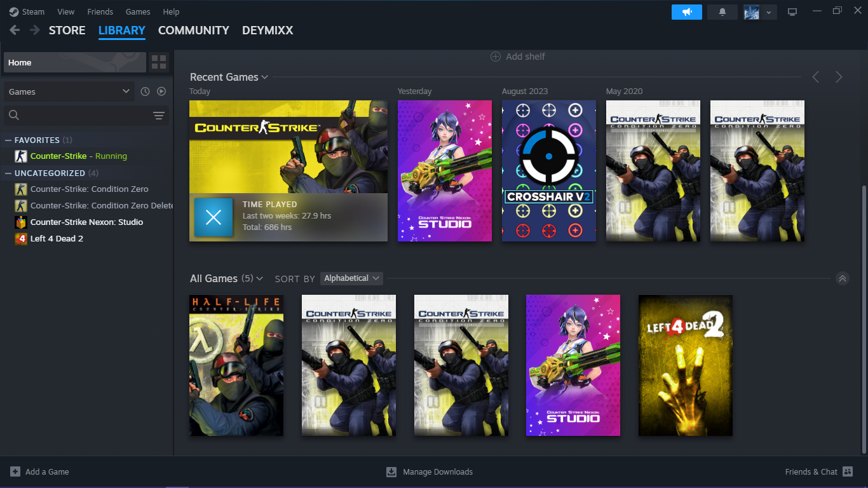
Task: Open the Alphabetical sort dropdown
Action: click(x=351, y=278)
